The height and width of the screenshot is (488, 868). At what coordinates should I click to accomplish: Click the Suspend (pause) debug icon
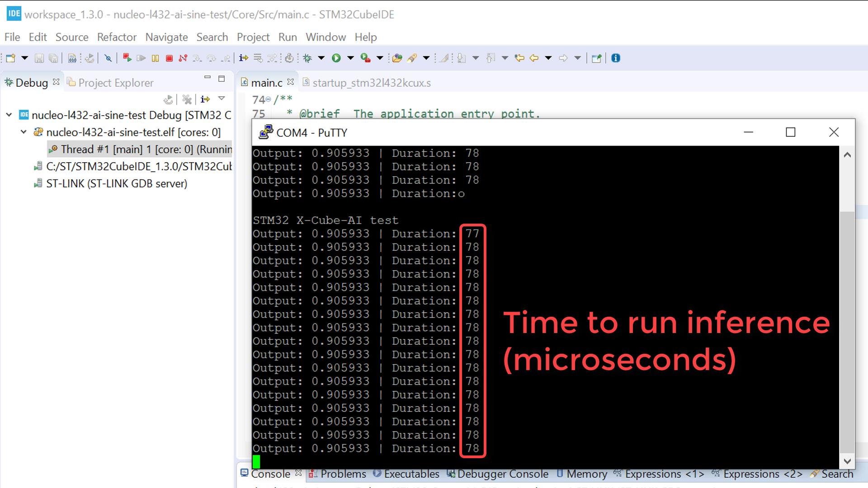[155, 57]
